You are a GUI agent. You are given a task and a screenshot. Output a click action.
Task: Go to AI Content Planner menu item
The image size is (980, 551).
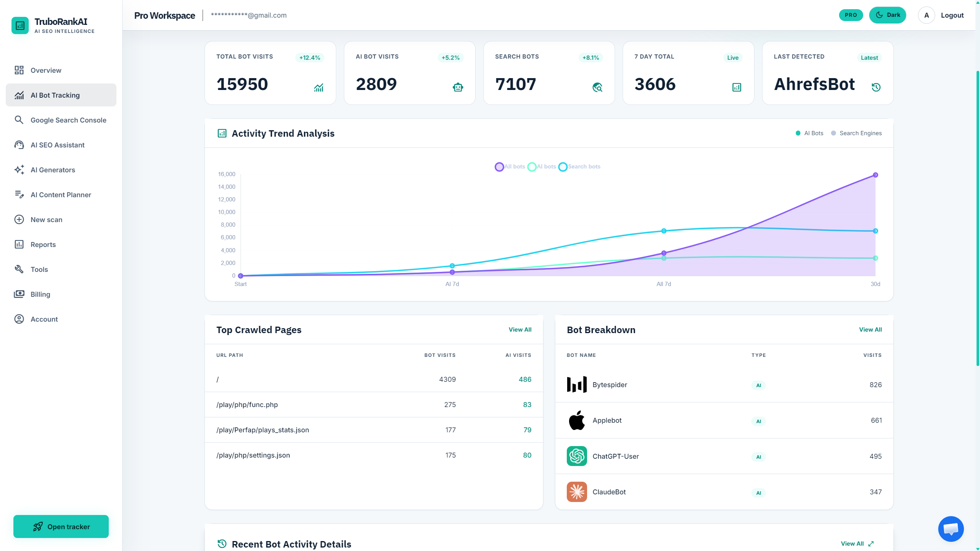pos(61,195)
